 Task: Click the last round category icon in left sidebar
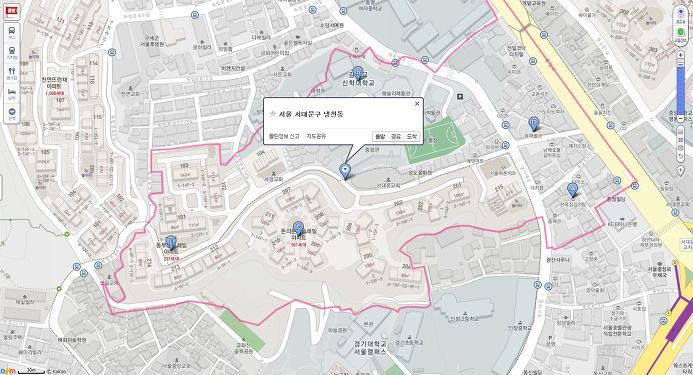[12, 113]
